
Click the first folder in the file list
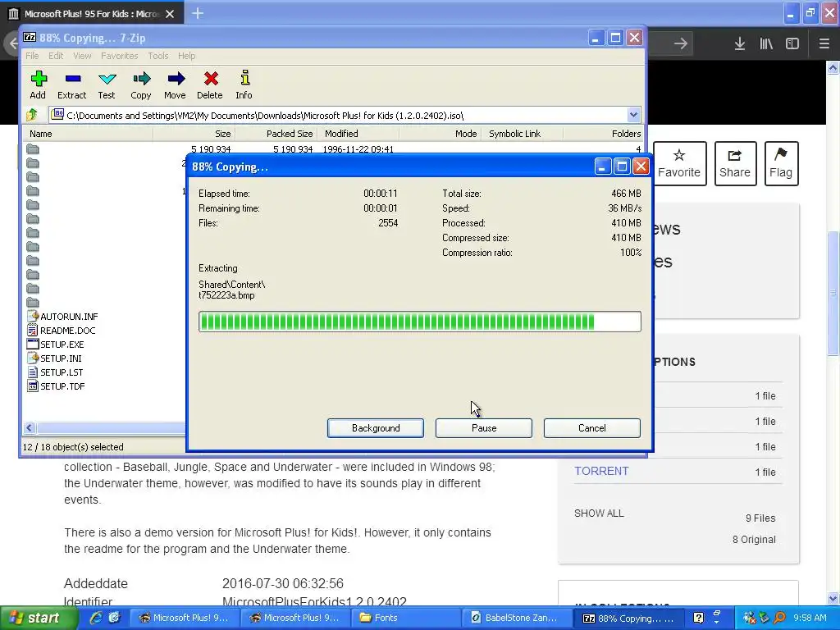pos(33,149)
